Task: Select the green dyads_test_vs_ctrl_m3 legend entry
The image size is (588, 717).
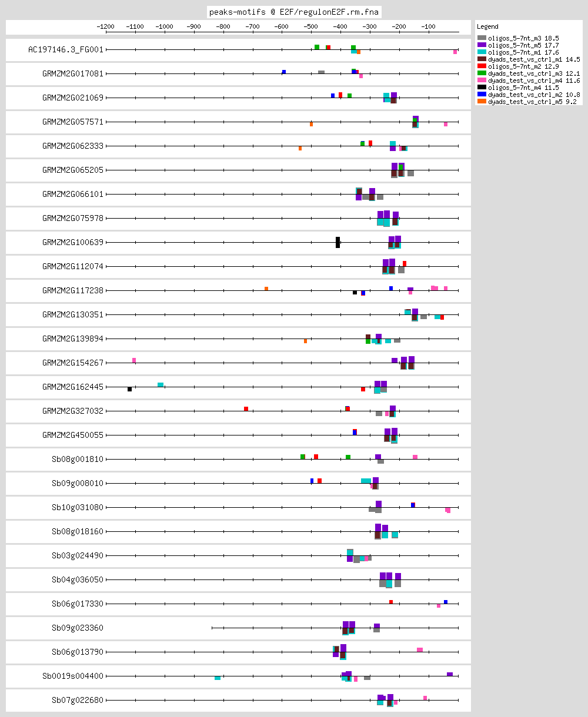Action: pyautogui.click(x=482, y=73)
